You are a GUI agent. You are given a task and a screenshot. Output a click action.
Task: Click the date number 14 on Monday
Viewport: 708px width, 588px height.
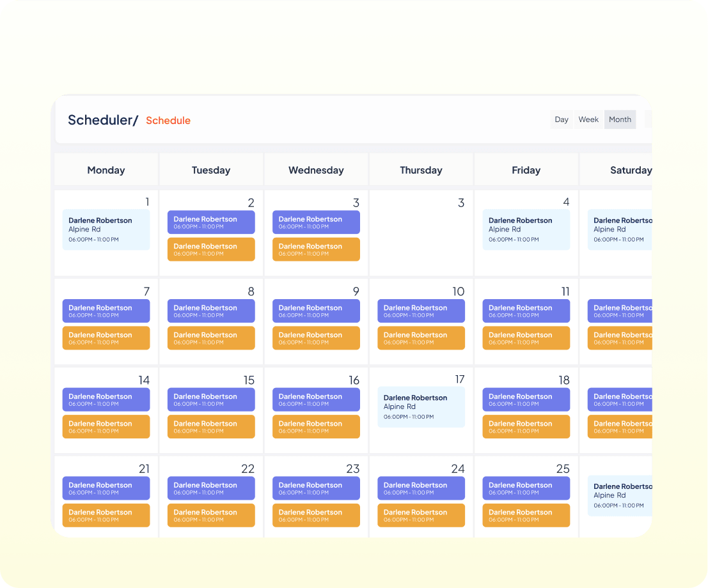coord(144,380)
